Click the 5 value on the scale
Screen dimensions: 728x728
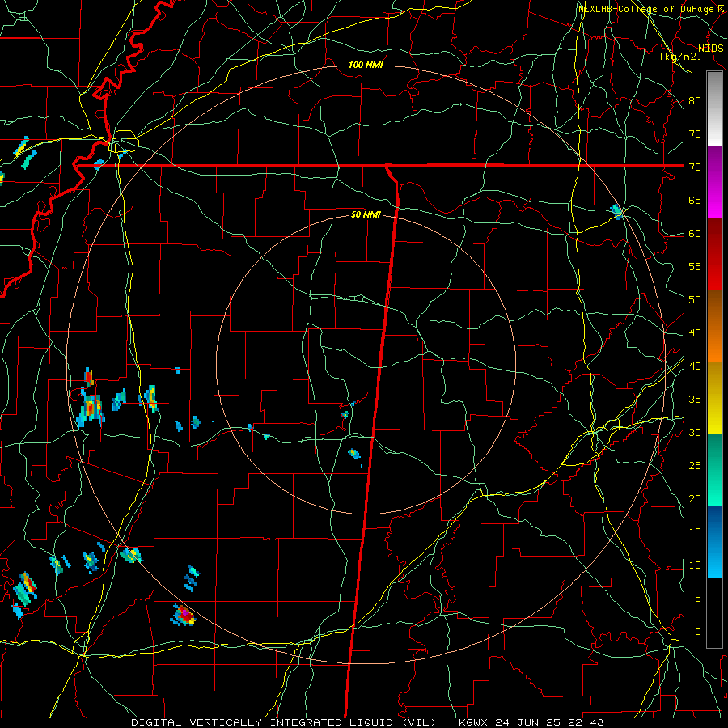point(698,599)
